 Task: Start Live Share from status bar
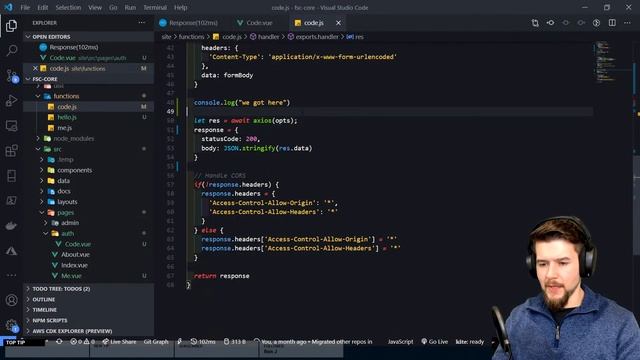point(119,342)
